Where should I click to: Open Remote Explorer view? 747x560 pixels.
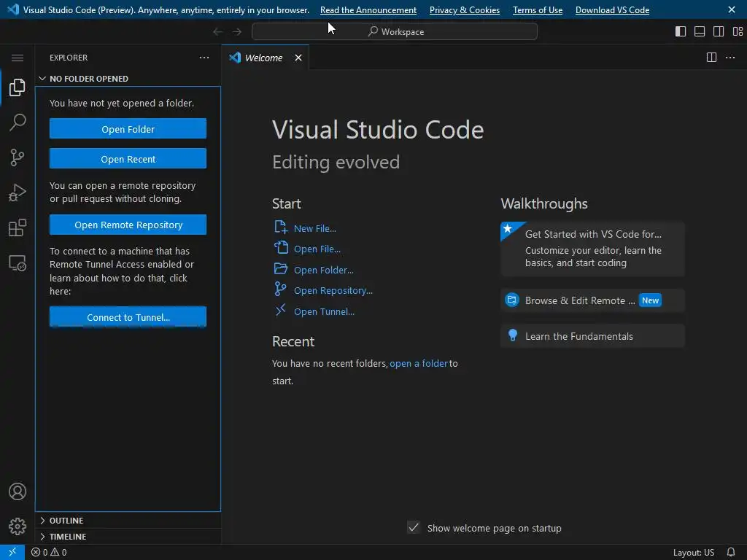pyautogui.click(x=18, y=263)
